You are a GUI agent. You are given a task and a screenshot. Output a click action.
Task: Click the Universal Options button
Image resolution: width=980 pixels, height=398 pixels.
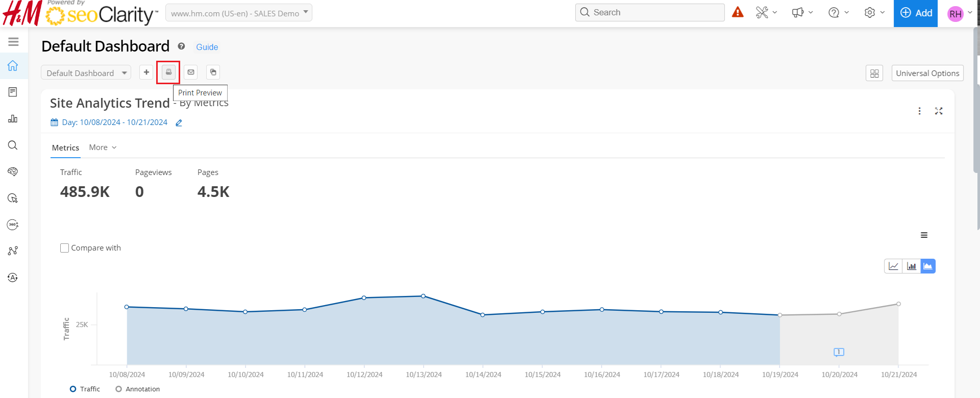(x=927, y=73)
